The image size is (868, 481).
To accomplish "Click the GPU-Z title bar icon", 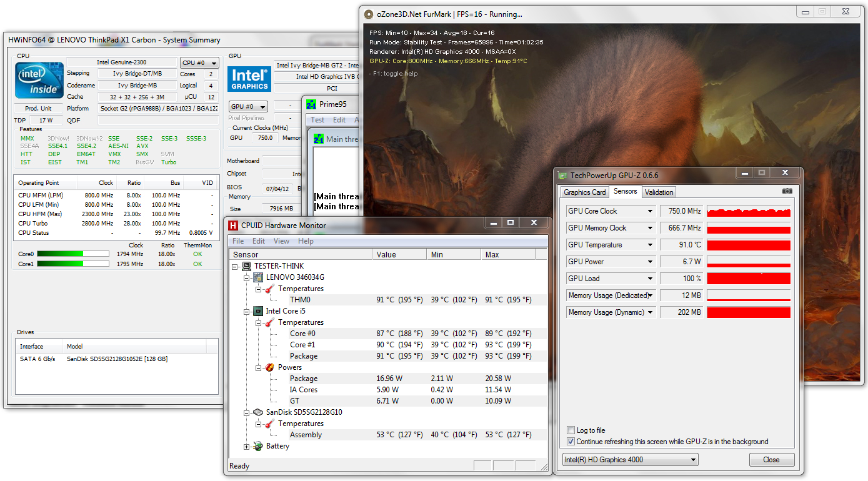I will coord(563,176).
